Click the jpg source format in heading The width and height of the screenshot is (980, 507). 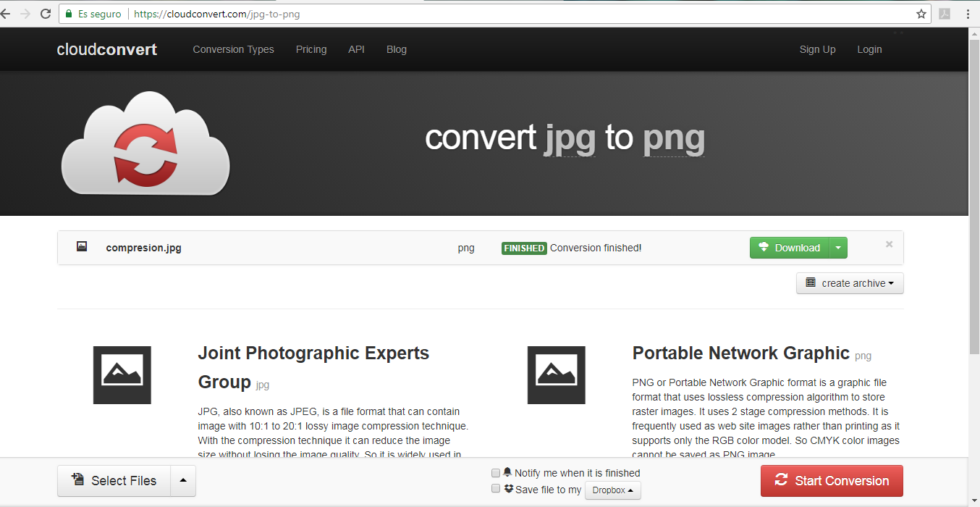click(x=570, y=138)
